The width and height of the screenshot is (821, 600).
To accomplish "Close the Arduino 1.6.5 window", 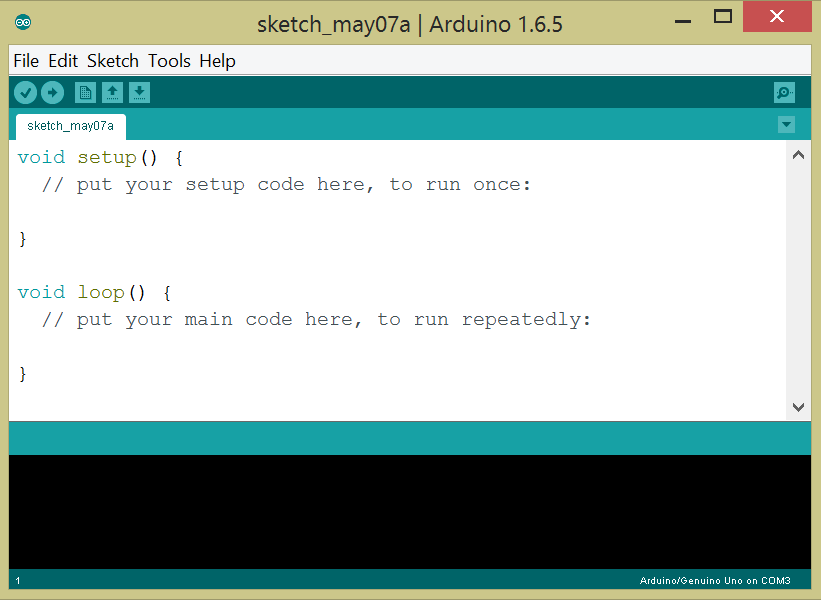I will coord(777,16).
